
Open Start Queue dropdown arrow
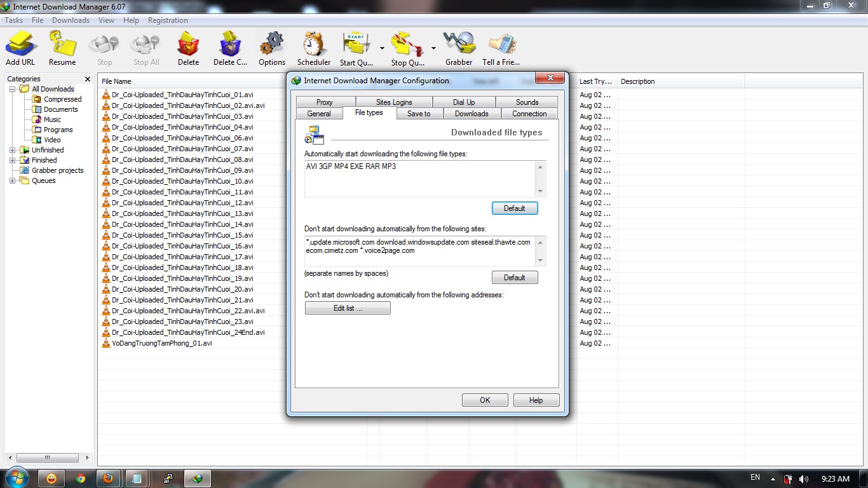point(382,48)
